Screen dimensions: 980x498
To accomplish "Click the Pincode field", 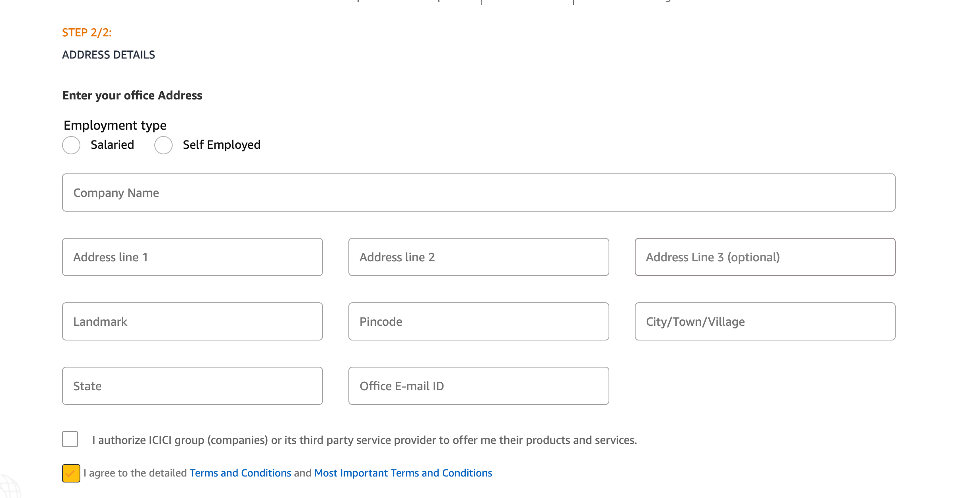I will pyautogui.click(x=478, y=321).
